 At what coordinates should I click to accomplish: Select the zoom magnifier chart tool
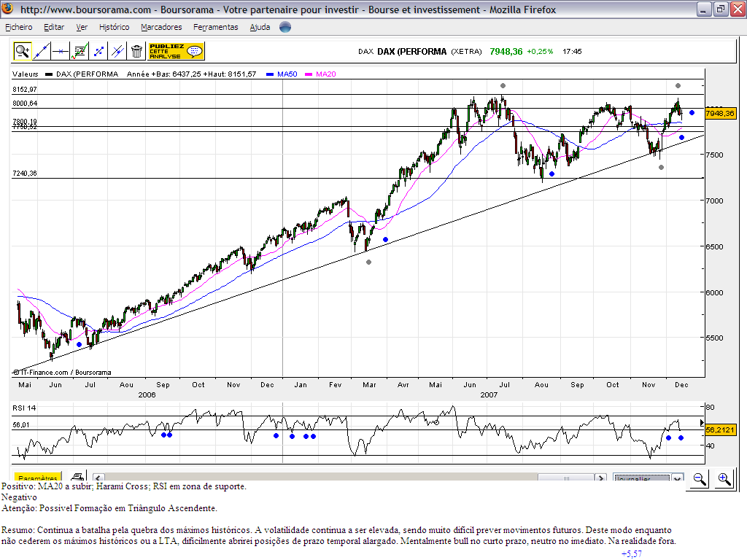tap(23, 51)
